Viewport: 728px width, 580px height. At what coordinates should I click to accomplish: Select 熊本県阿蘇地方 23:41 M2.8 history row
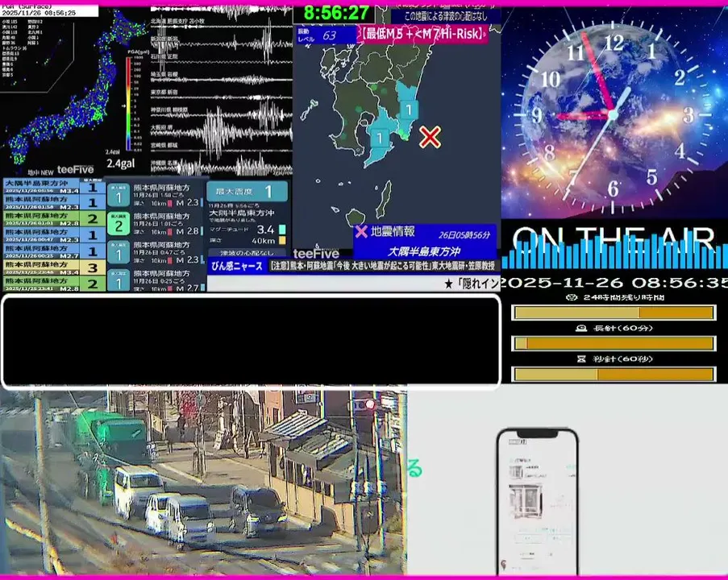54,284
